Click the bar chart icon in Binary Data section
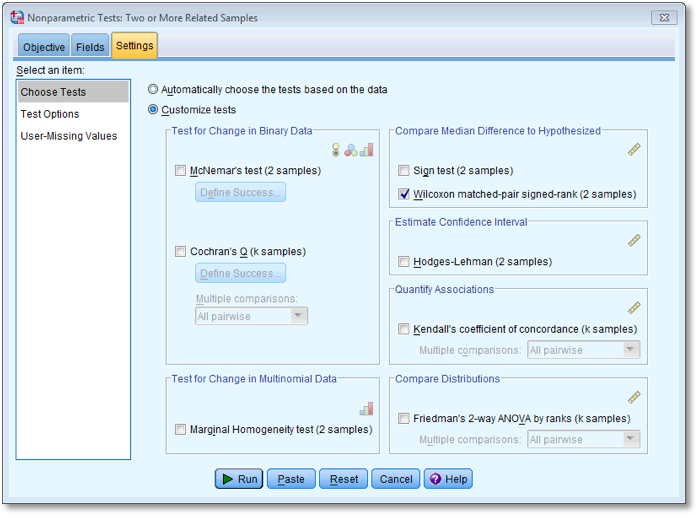 pyautogui.click(x=366, y=150)
